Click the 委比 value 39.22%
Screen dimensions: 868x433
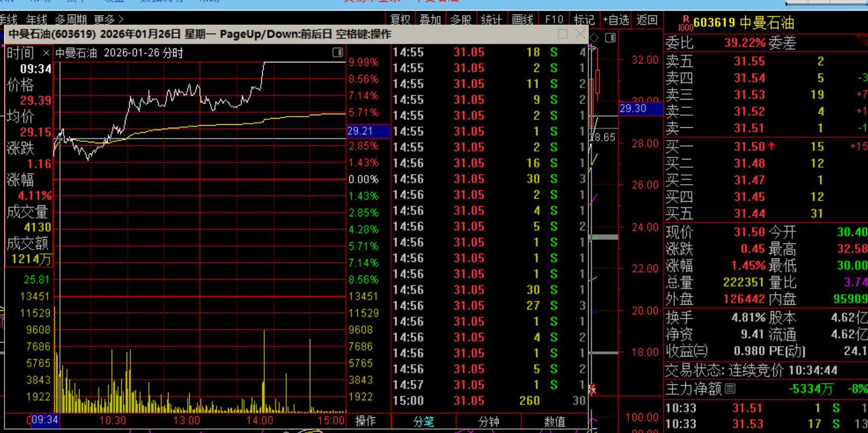tap(745, 43)
